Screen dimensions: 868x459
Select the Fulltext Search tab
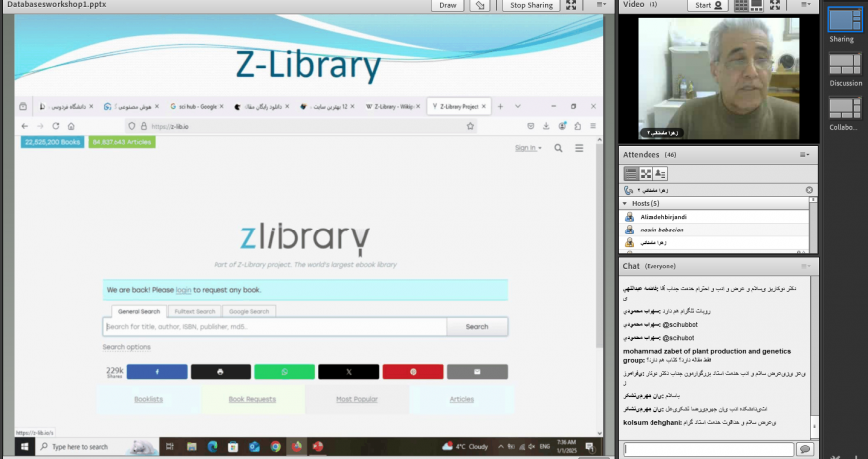pos(195,311)
